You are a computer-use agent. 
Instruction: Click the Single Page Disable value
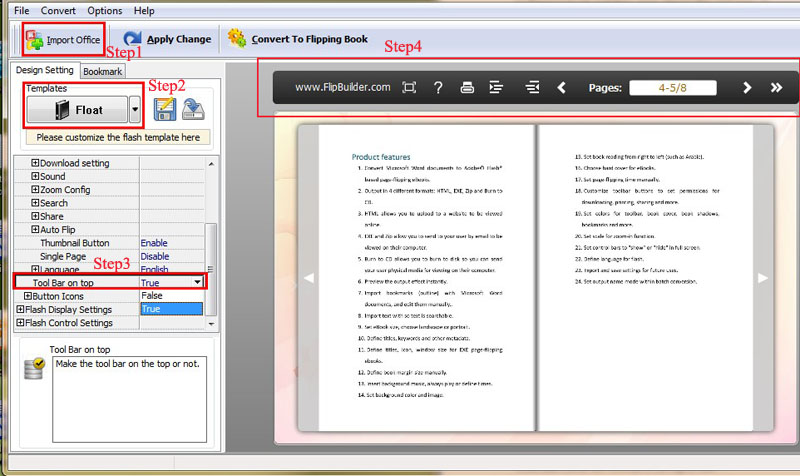(155, 256)
